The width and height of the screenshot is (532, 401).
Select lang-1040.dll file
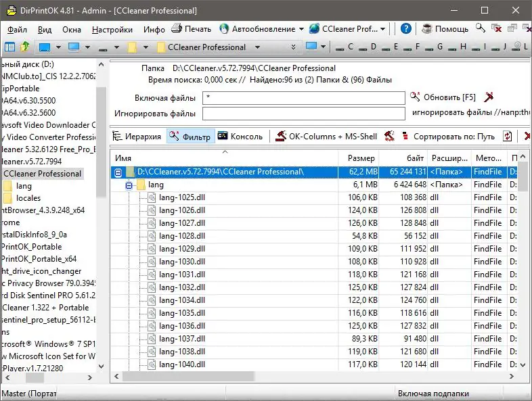(182, 364)
